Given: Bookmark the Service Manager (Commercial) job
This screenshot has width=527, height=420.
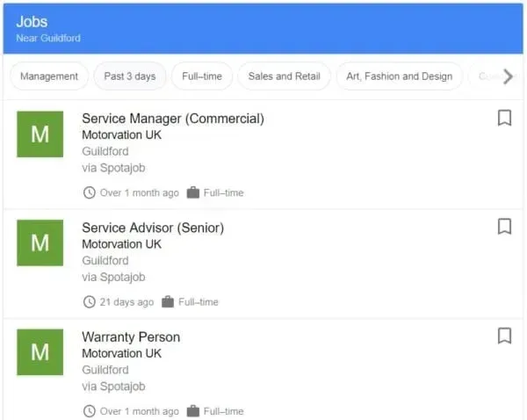Looking at the screenshot, I should coord(504,118).
